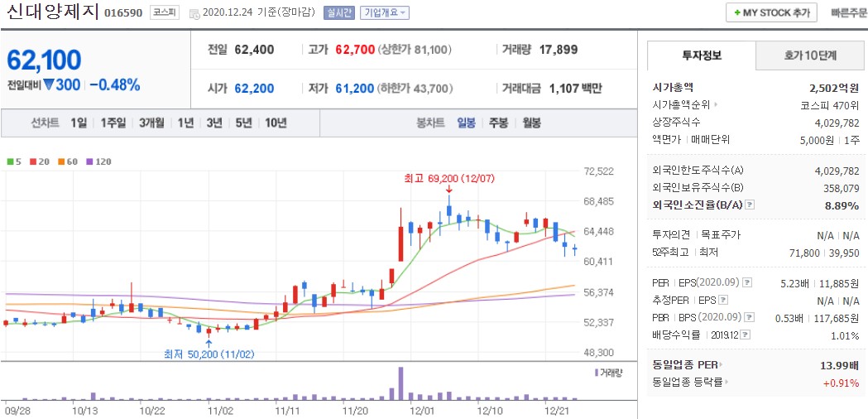Click the MY STOCK 추가 button
This screenshot has height=419, width=868.
click(x=771, y=12)
